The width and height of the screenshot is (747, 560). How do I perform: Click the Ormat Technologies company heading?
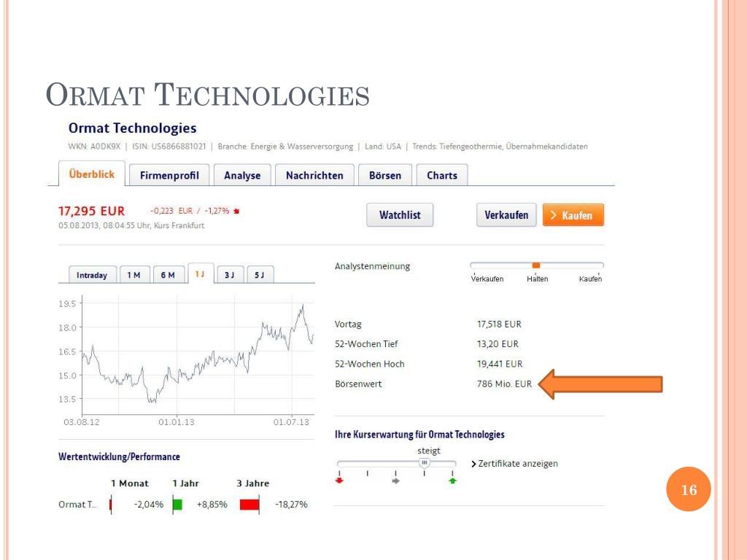[133, 128]
